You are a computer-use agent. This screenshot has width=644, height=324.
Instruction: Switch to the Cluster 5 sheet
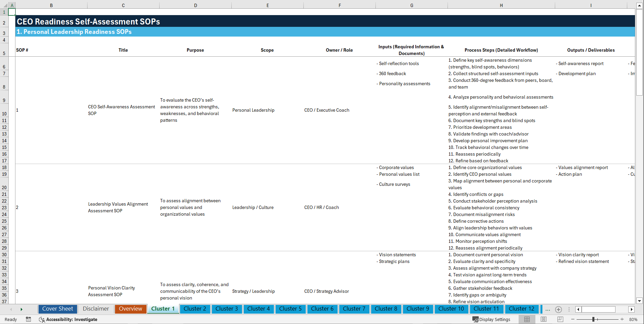tap(290, 309)
